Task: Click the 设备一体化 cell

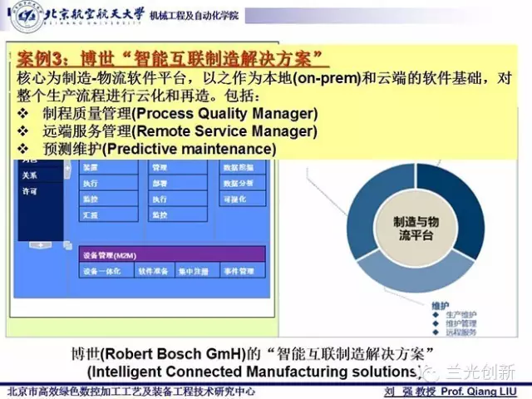Action: coord(106,271)
